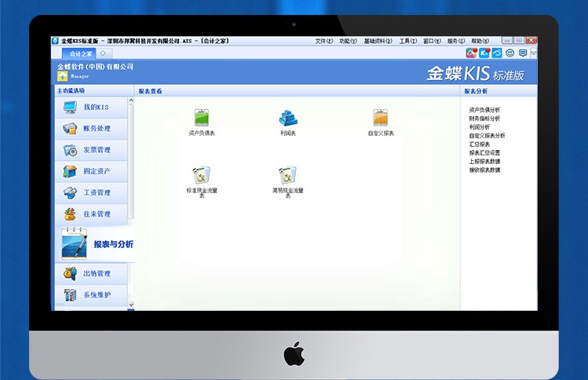
Task: Click the sidebar vertical scrollbar thumb
Action: click(131, 162)
